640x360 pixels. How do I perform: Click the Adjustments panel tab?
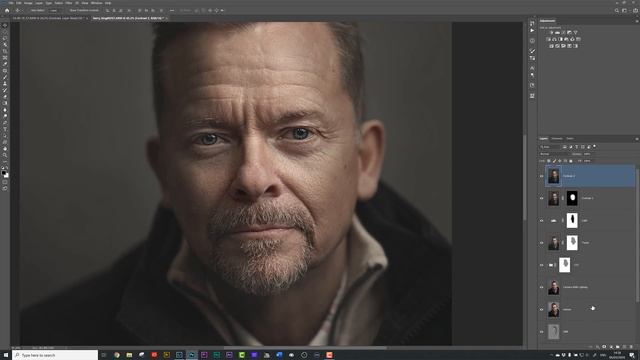pyautogui.click(x=547, y=21)
